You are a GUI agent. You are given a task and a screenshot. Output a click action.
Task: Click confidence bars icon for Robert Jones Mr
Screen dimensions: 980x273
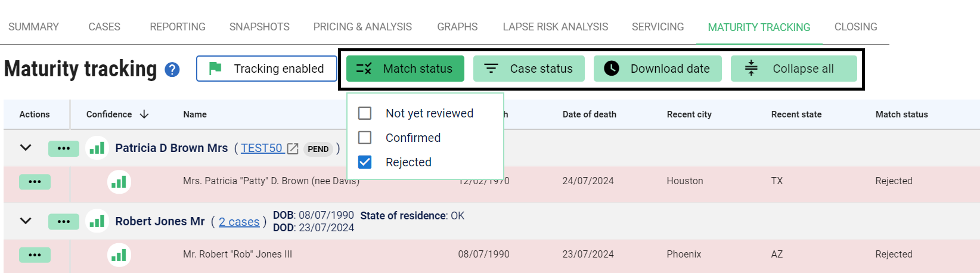tap(97, 221)
